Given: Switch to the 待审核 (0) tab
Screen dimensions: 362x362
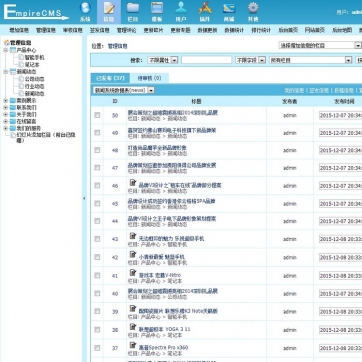Looking at the screenshot, I should [149, 78].
